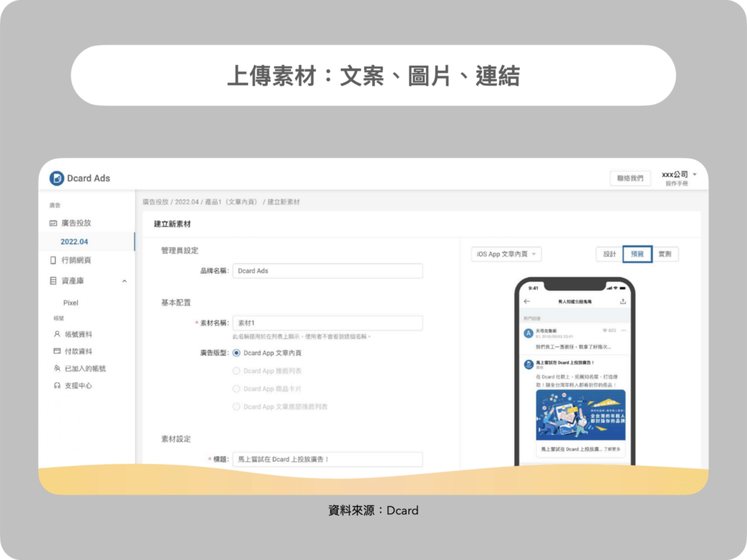The height and width of the screenshot is (560, 747).
Task: Click the 聯絡我們 button
Action: click(x=630, y=178)
